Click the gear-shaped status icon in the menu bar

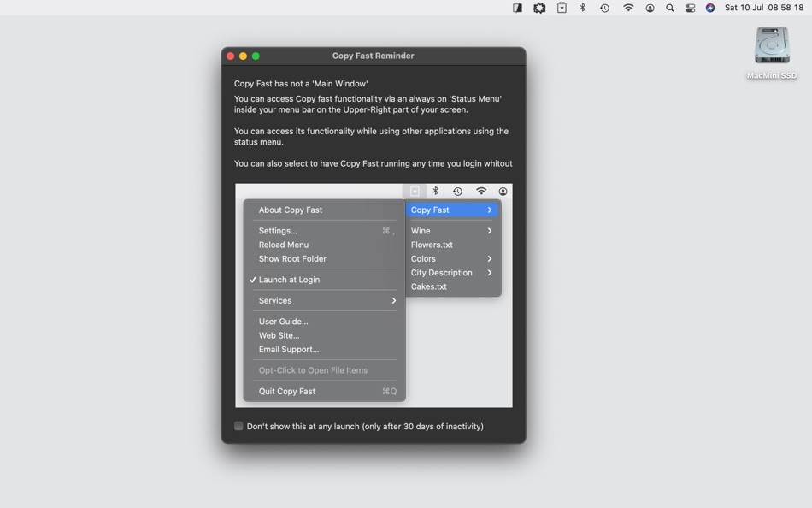tap(539, 8)
